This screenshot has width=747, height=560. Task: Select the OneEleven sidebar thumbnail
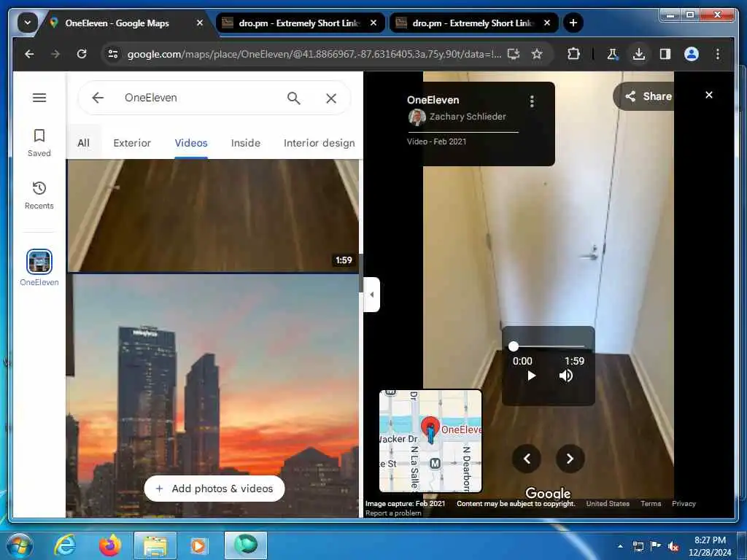39,262
